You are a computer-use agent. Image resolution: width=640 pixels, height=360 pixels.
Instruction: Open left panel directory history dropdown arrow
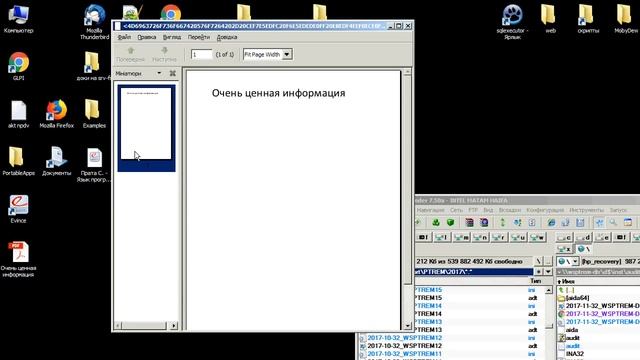pos(548,271)
